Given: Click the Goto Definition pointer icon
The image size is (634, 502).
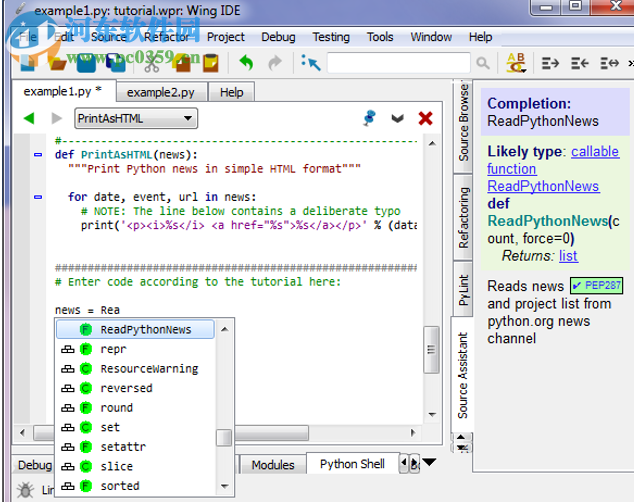Looking at the screenshot, I should pos(311,63).
